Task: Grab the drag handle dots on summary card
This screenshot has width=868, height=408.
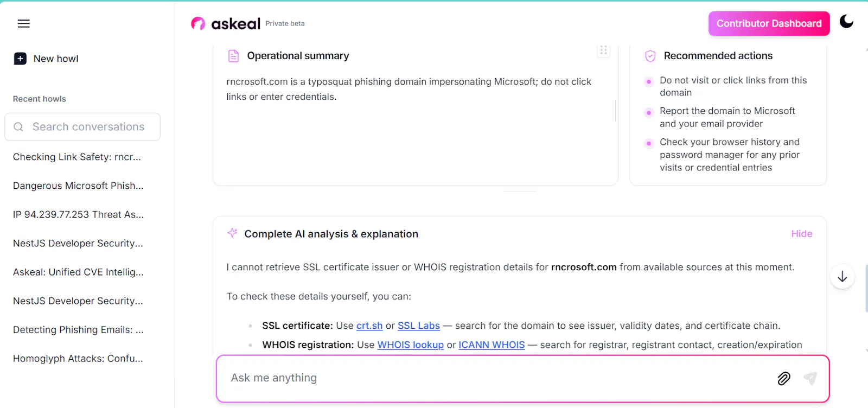Action: 603,50
